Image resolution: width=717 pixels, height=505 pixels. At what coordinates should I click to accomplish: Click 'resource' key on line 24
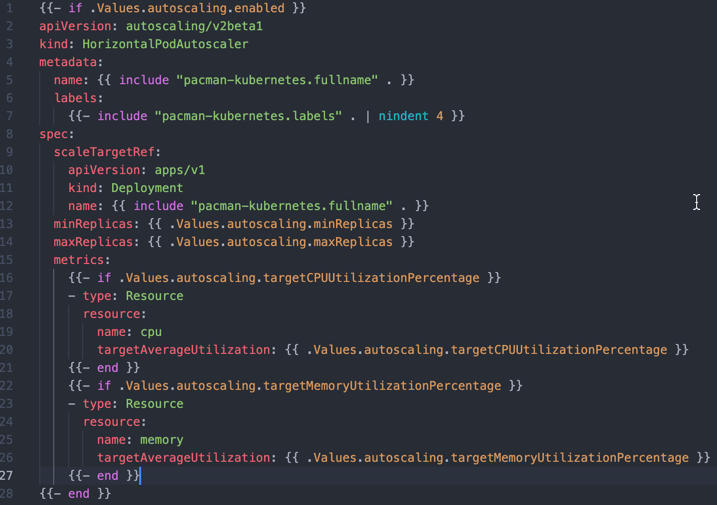pyautogui.click(x=111, y=422)
